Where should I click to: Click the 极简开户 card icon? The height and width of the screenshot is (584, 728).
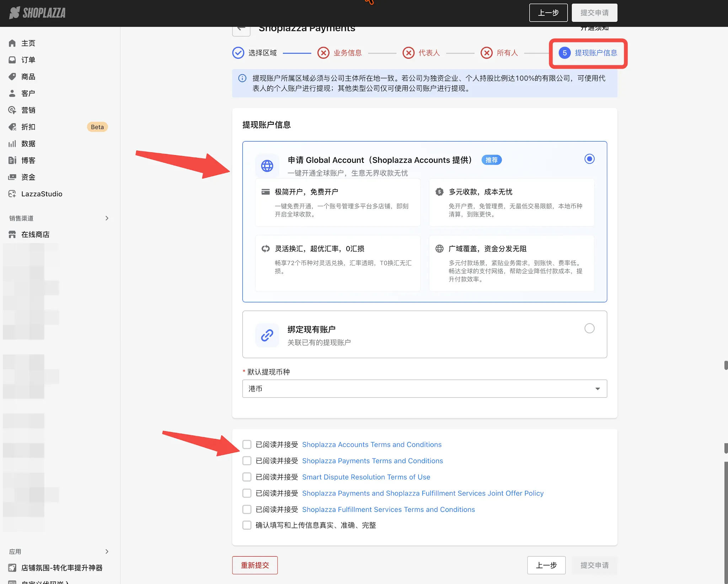click(266, 192)
